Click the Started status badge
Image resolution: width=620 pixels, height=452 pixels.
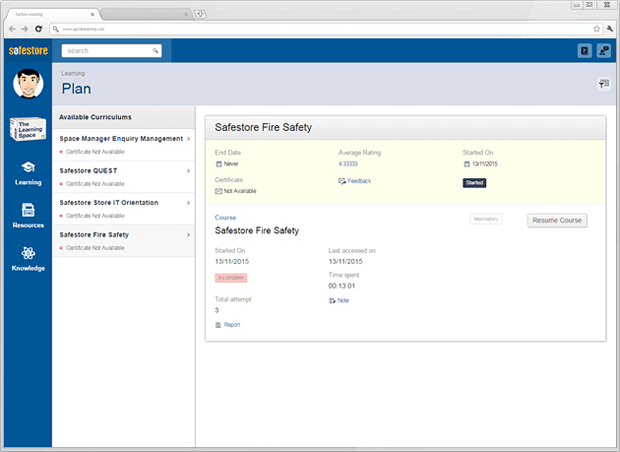coord(474,183)
